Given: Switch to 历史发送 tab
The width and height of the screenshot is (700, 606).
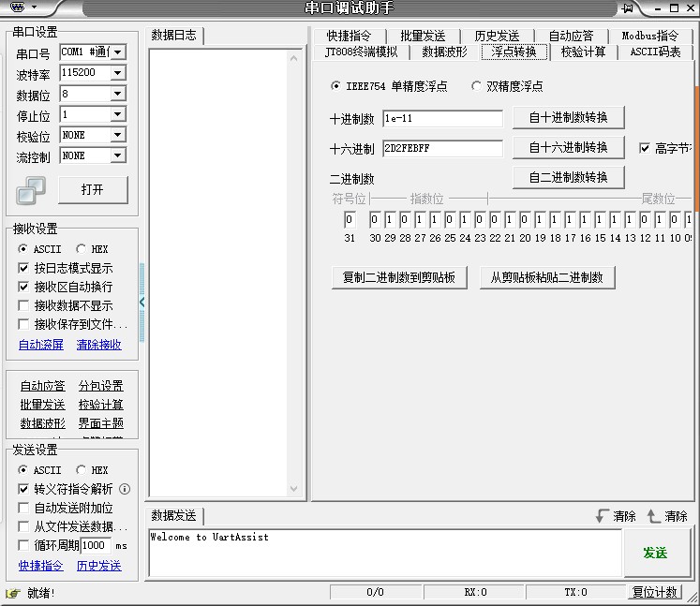Looking at the screenshot, I should point(497,36).
